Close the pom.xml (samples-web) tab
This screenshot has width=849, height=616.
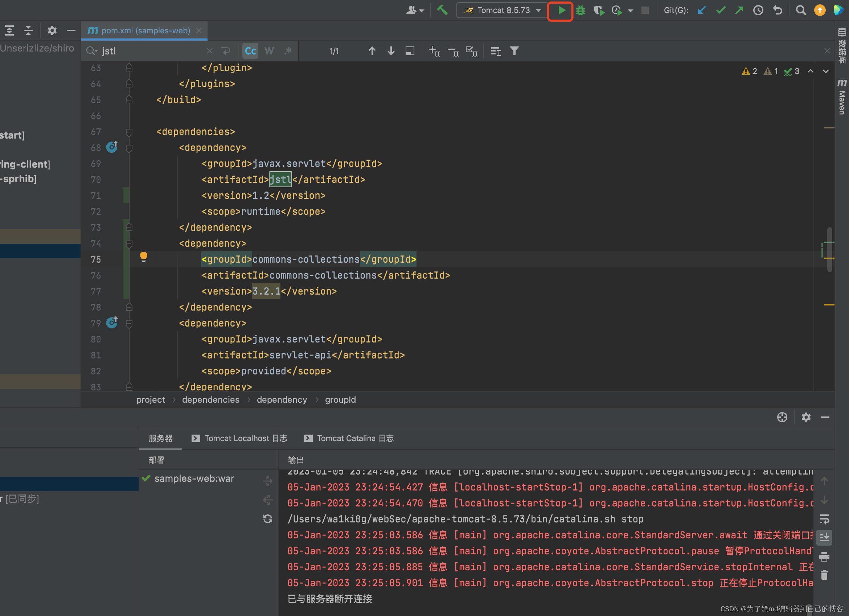[199, 30]
